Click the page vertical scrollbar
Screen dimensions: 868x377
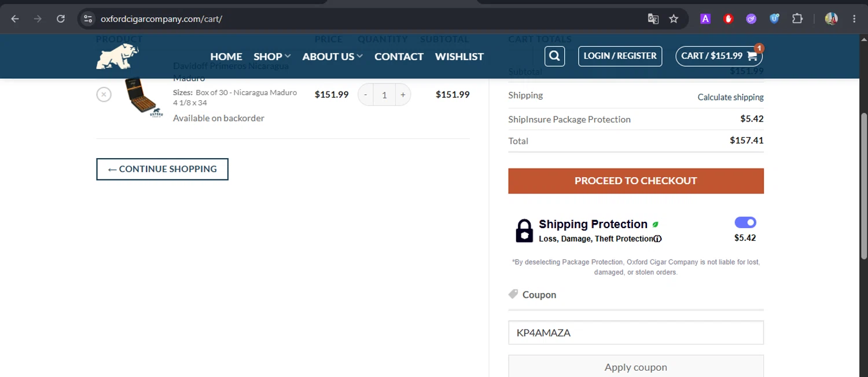click(864, 185)
